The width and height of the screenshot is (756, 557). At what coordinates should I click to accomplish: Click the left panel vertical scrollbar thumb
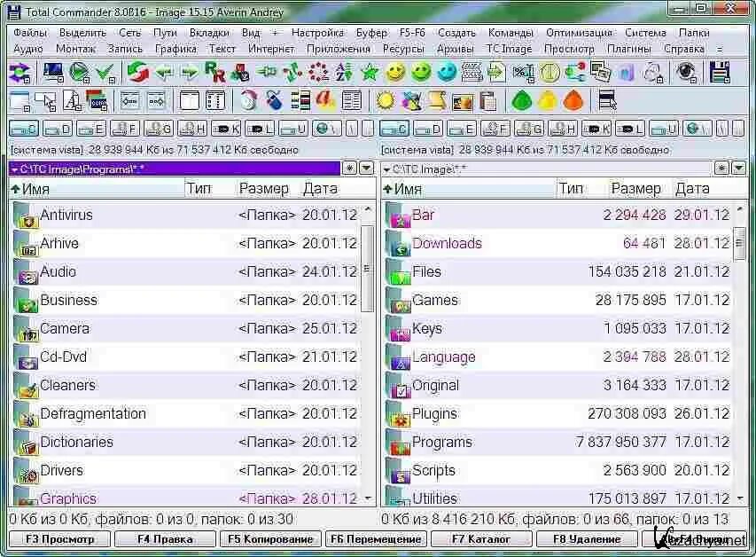[368, 269]
